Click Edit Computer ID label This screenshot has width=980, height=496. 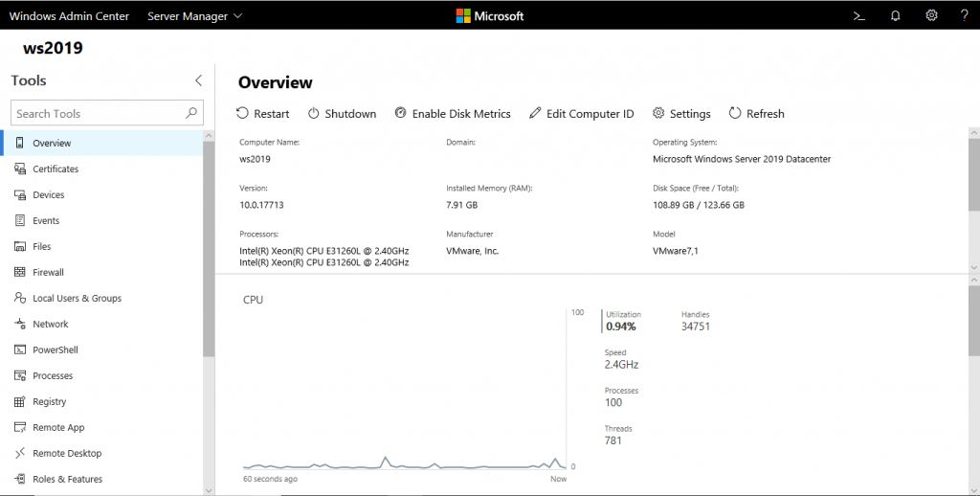coord(590,114)
